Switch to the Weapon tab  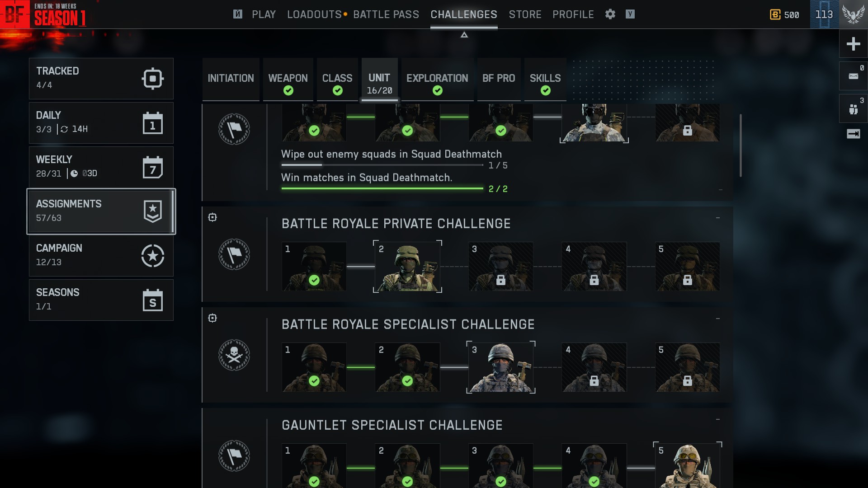[288, 80]
